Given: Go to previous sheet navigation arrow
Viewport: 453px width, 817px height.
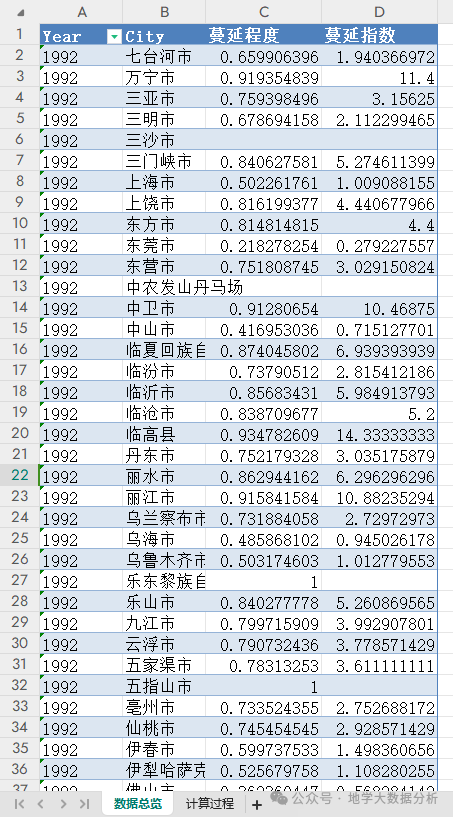Looking at the screenshot, I should 41,804.
